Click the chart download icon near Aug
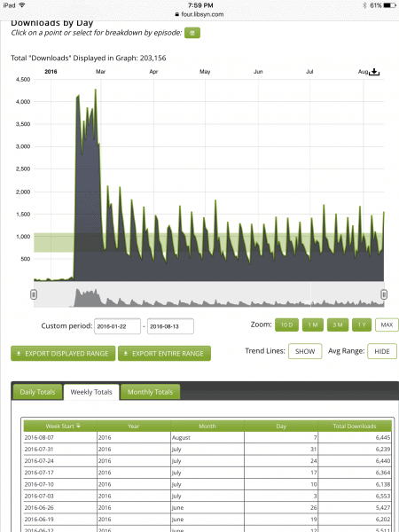Viewport: 399px width, 532px height. tap(374, 72)
